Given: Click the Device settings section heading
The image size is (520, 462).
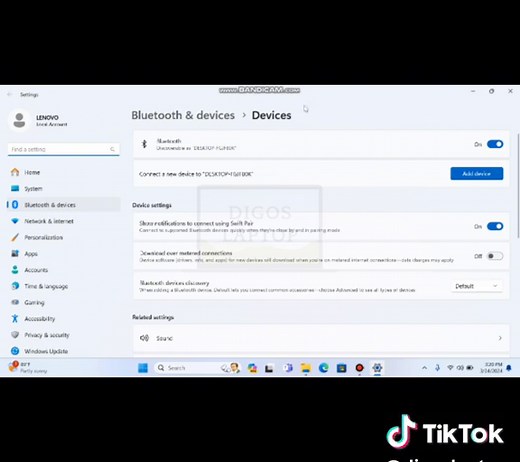Looking at the screenshot, I should [x=152, y=205].
